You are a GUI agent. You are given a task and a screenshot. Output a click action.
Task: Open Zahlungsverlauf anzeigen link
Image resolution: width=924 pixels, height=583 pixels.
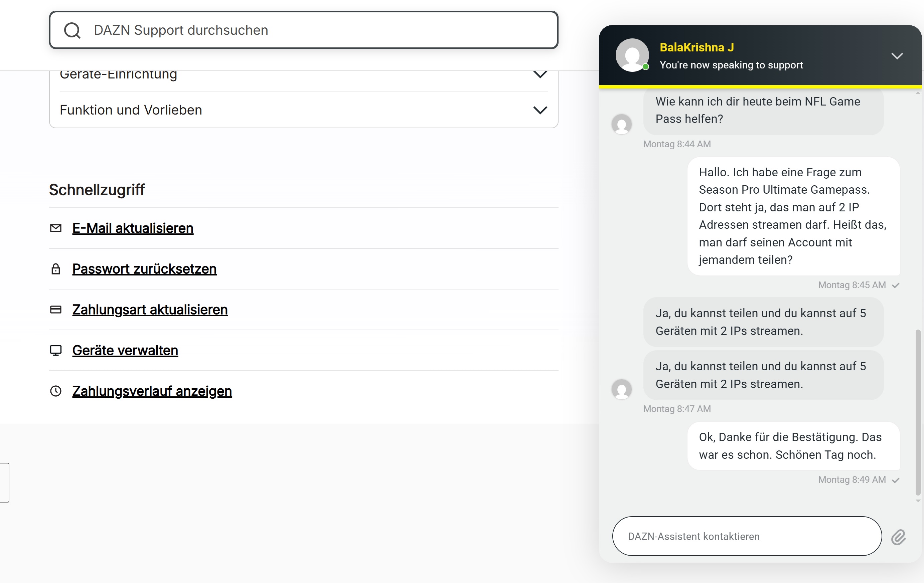(x=152, y=391)
